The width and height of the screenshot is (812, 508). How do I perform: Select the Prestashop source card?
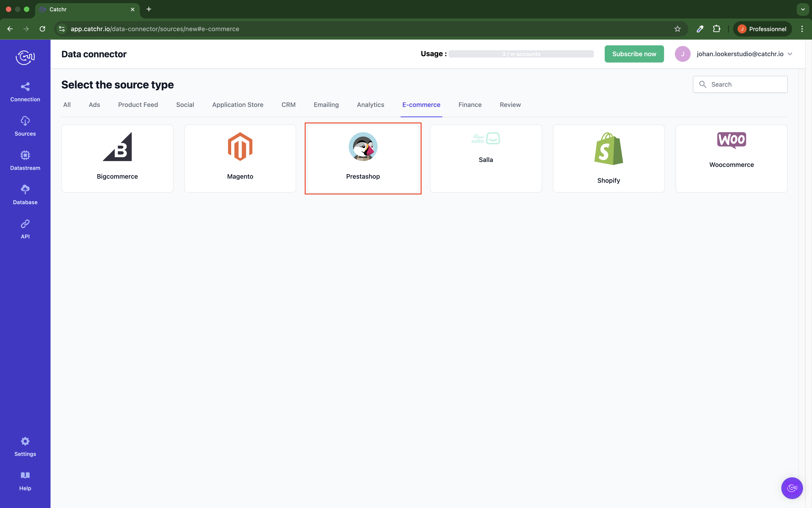coord(363,159)
